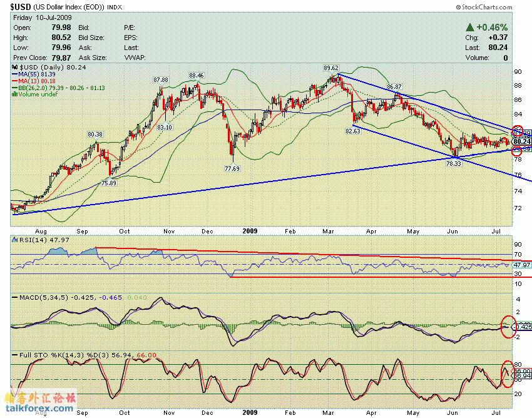Click the 'P/E:' label
This screenshot has width=532, height=418.
pyautogui.click(x=130, y=28)
